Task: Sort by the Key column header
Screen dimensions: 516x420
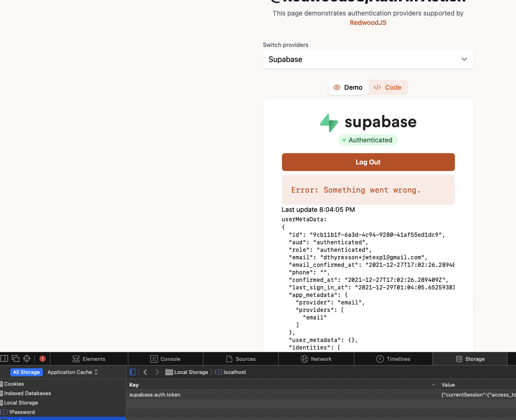Action: pyautogui.click(x=282, y=385)
